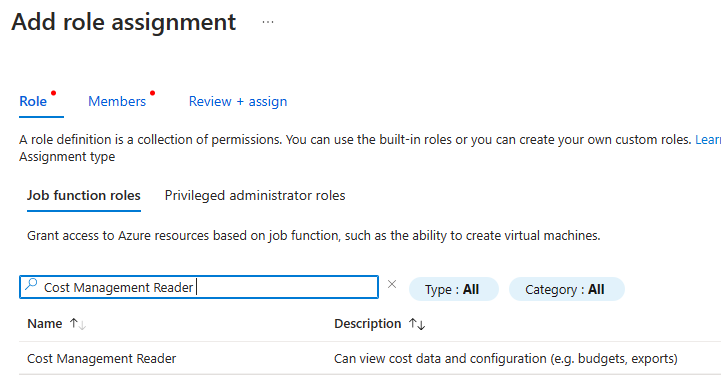Screen dimensions: 721x385
Task: Open the Review + assign tab
Action: coord(238,101)
